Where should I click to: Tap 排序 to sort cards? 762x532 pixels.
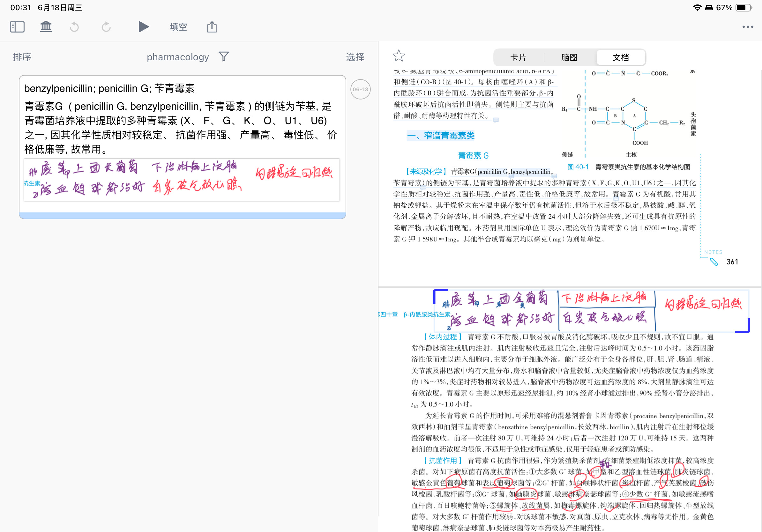click(22, 57)
